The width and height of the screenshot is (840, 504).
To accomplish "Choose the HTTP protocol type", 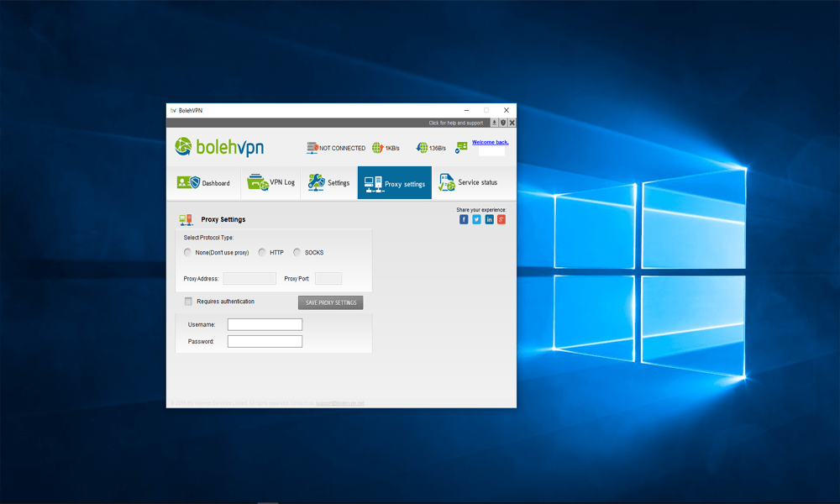I will [x=262, y=252].
